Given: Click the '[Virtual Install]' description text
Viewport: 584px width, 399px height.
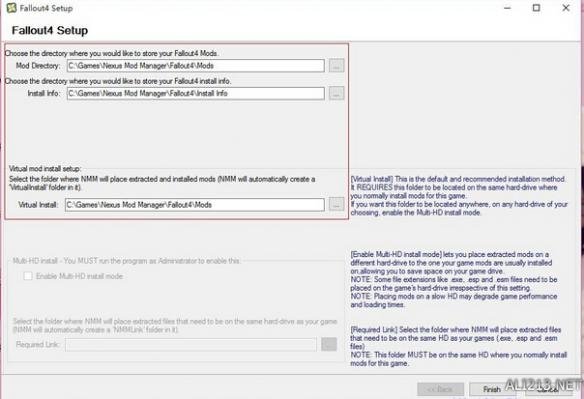Looking at the screenshot, I should point(459,196).
